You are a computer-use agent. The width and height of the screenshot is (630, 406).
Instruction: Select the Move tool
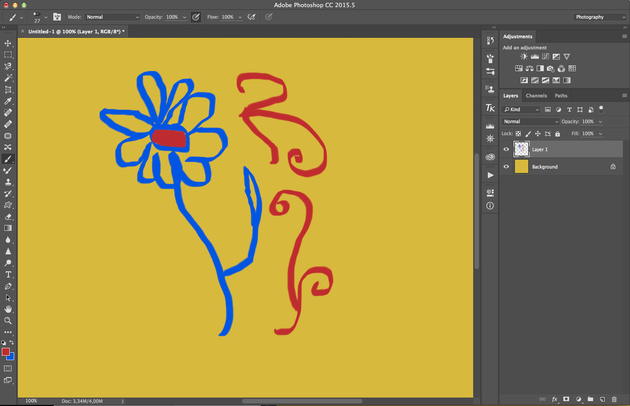[x=8, y=44]
